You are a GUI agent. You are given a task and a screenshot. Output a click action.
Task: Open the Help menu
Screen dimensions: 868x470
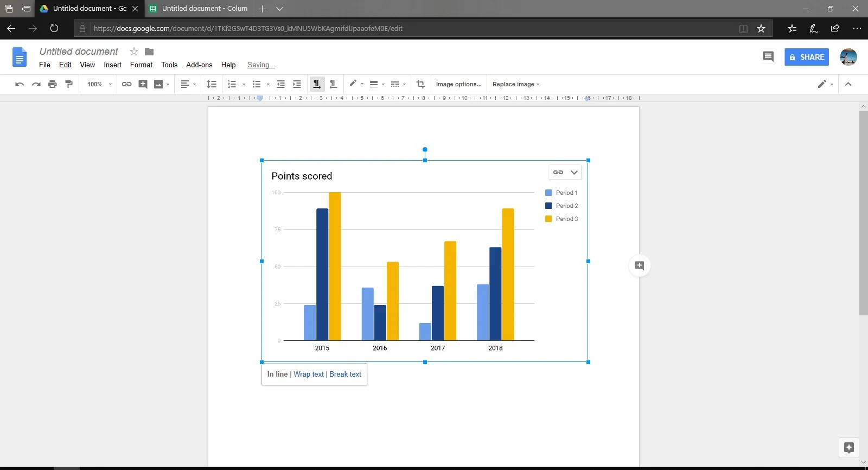point(228,65)
